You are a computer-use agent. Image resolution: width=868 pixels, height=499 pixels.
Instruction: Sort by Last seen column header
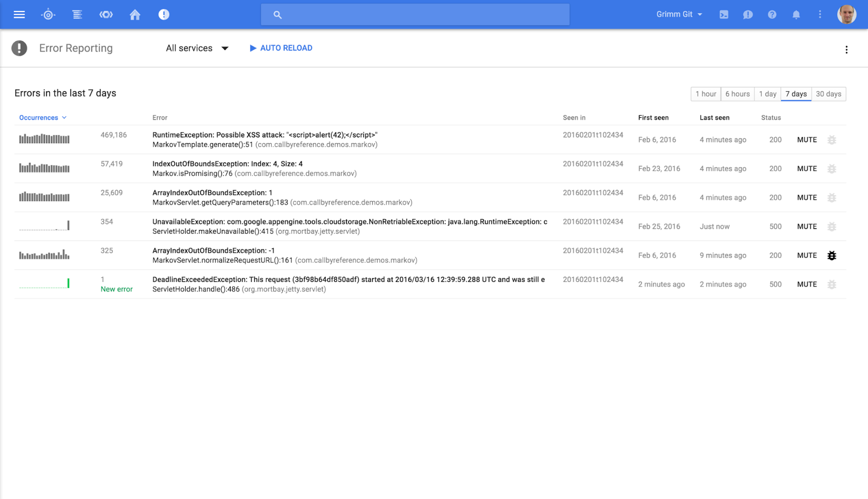(x=714, y=118)
